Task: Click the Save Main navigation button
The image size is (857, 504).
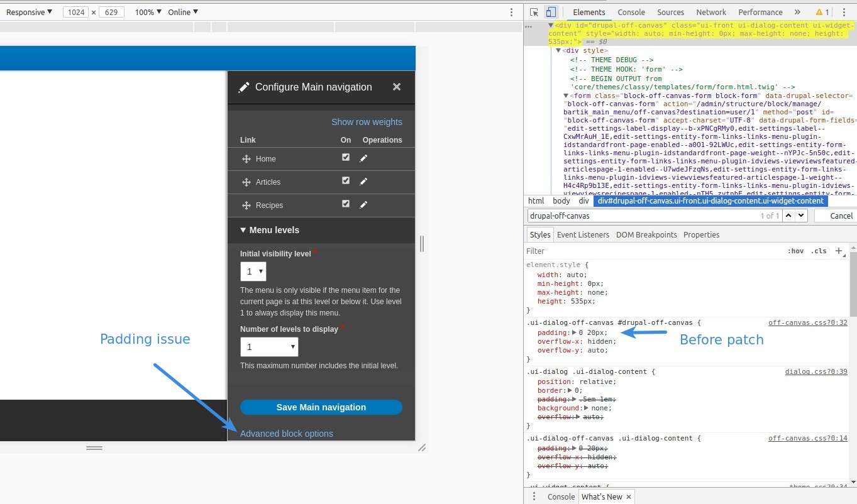Action: click(x=321, y=407)
